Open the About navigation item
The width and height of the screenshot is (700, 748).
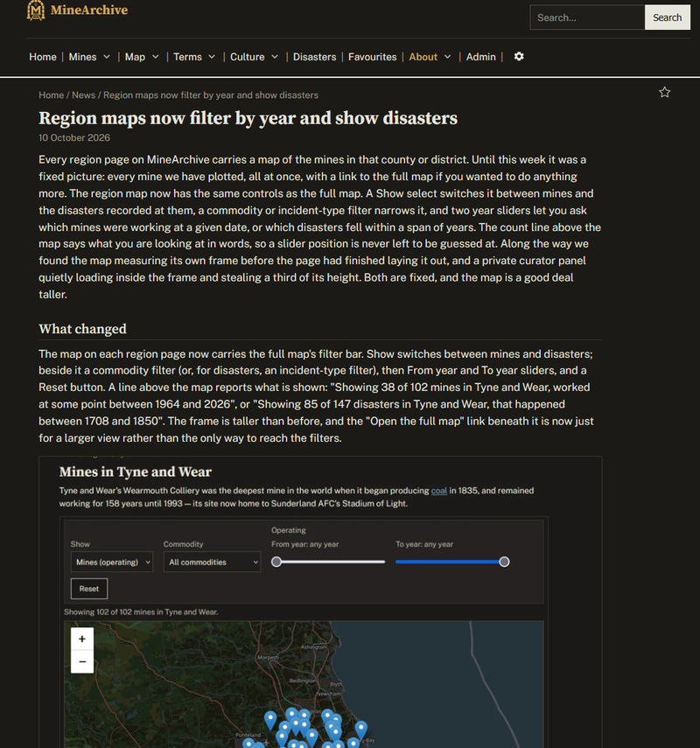pos(423,57)
